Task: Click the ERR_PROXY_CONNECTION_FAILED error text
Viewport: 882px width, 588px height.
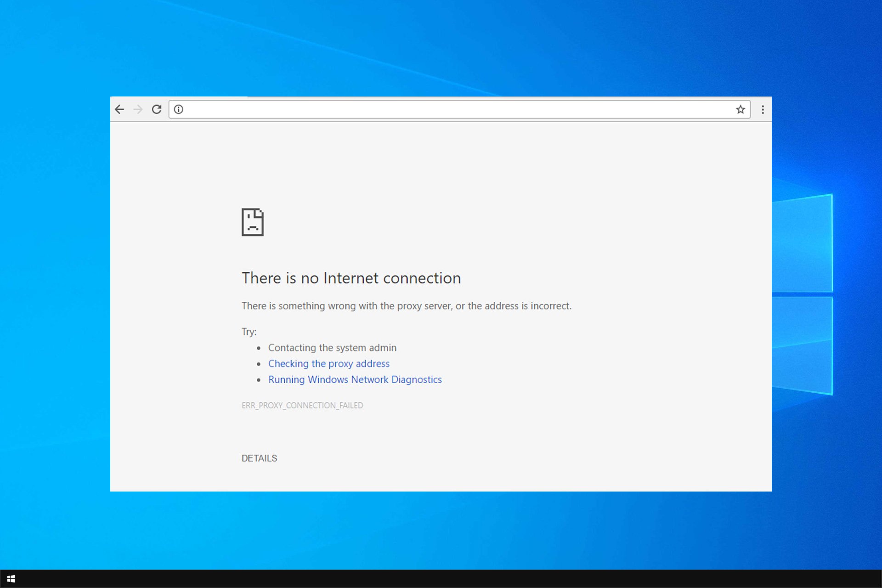Action: [x=303, y=405]
